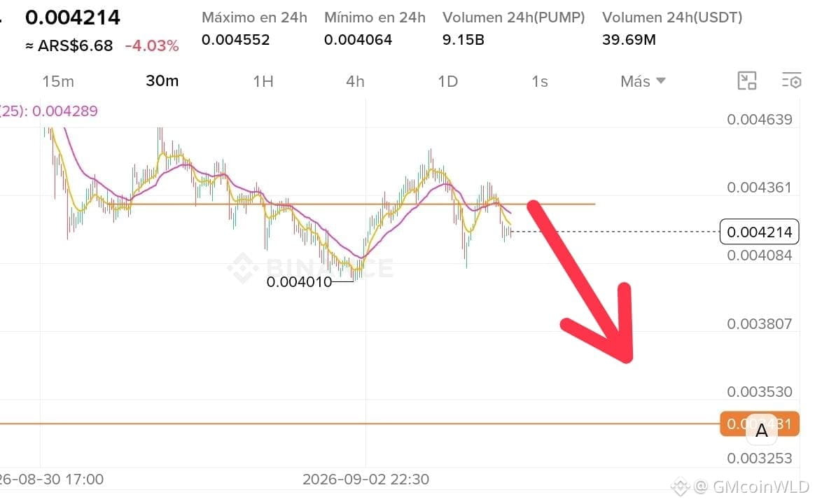Screen dimensions: 815x504
Task: Click the orange price alert tag
Action: coord(760,424)
